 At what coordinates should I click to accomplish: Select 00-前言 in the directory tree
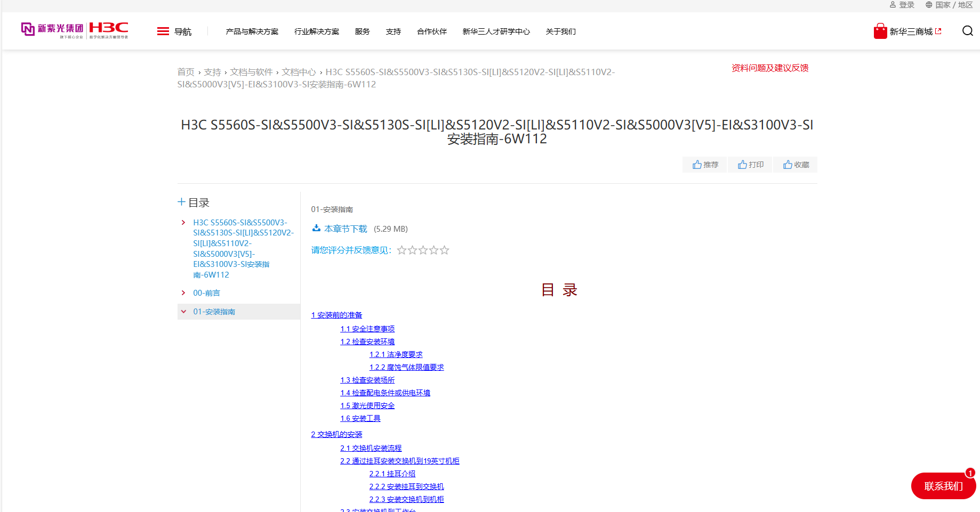(206, 293)
